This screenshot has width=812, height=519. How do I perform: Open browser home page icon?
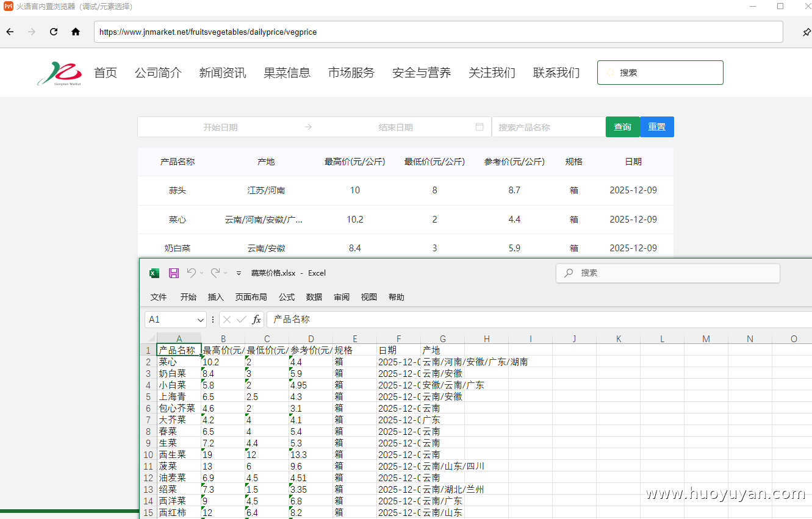tap(76, 32)
